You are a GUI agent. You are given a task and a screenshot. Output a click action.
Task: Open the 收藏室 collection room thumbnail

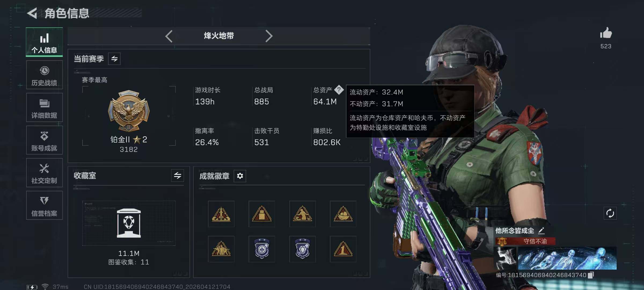point(129,223)
